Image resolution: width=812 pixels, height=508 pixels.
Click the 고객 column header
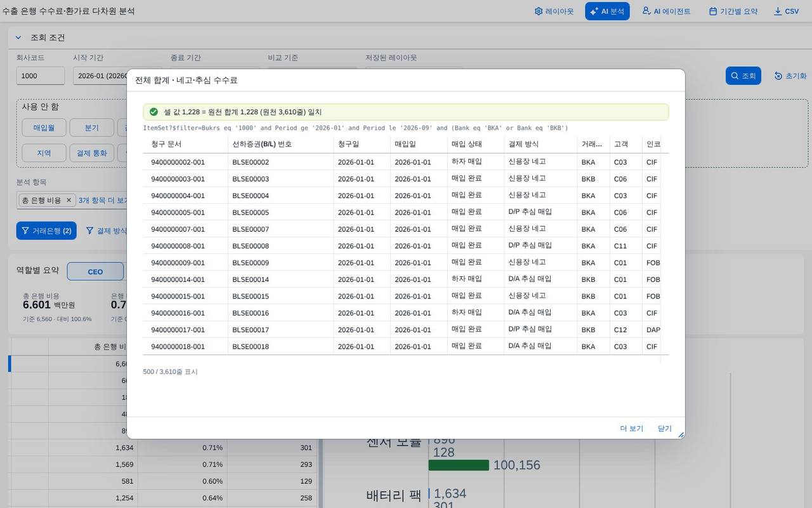pyautogui.click(x=625, y=144)
